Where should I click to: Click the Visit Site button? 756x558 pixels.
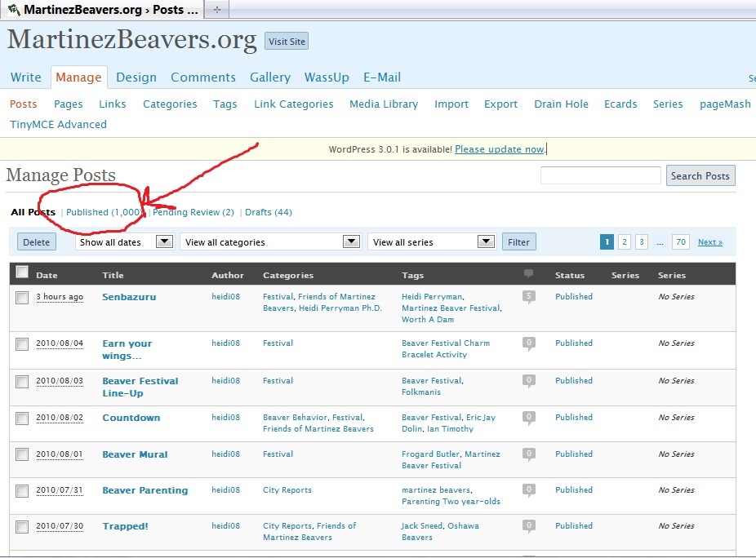pos(287,42)
